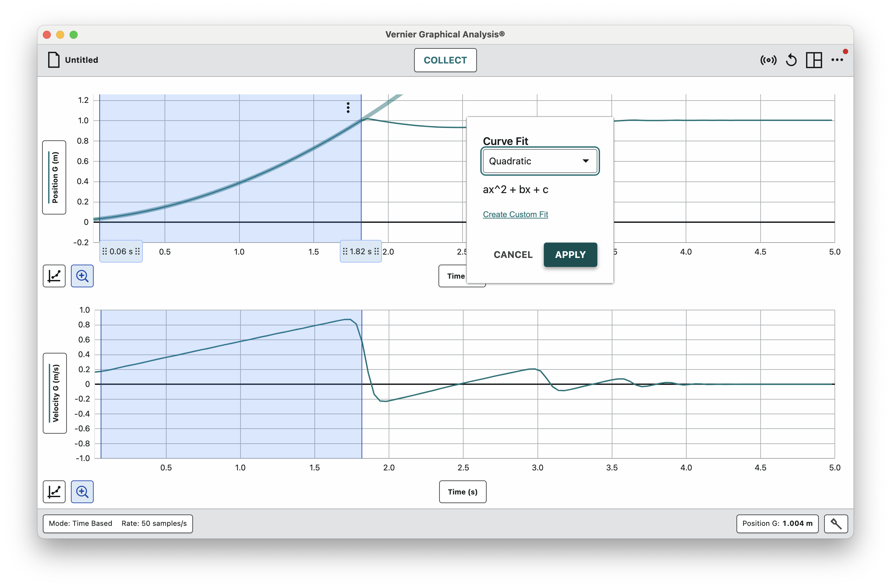
Task: Open the Velocity G y-axis label selector
Action: point(55,393)
